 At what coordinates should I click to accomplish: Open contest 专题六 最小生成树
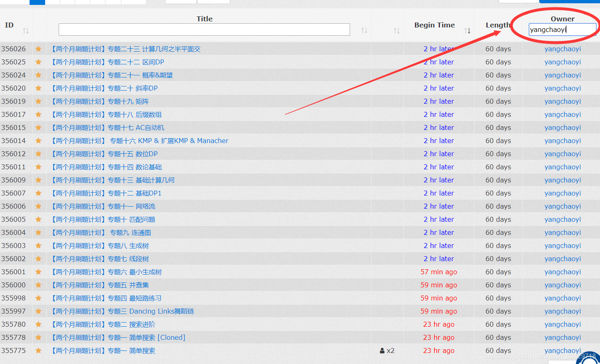106,272
